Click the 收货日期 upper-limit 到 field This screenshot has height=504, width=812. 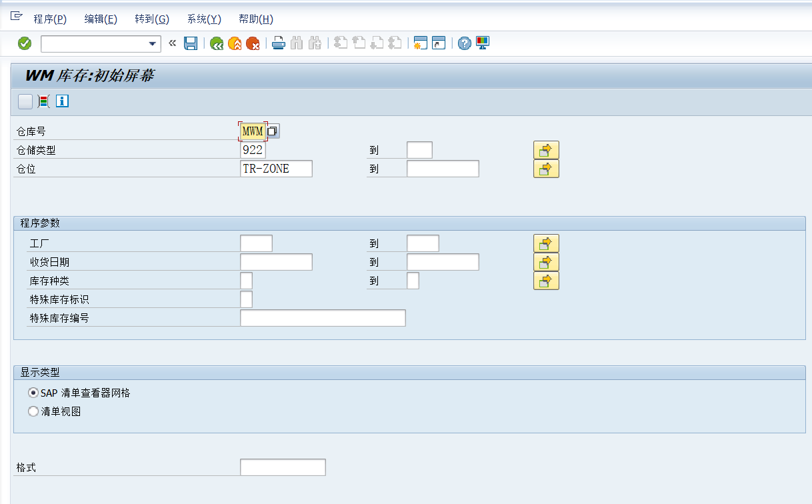coord(443,262)
